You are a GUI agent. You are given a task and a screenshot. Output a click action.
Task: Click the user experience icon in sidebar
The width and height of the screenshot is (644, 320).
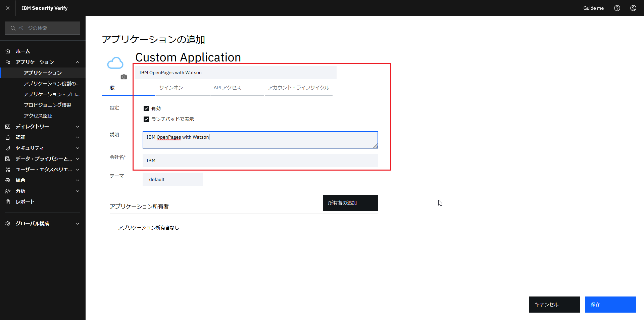pos(8,170)
